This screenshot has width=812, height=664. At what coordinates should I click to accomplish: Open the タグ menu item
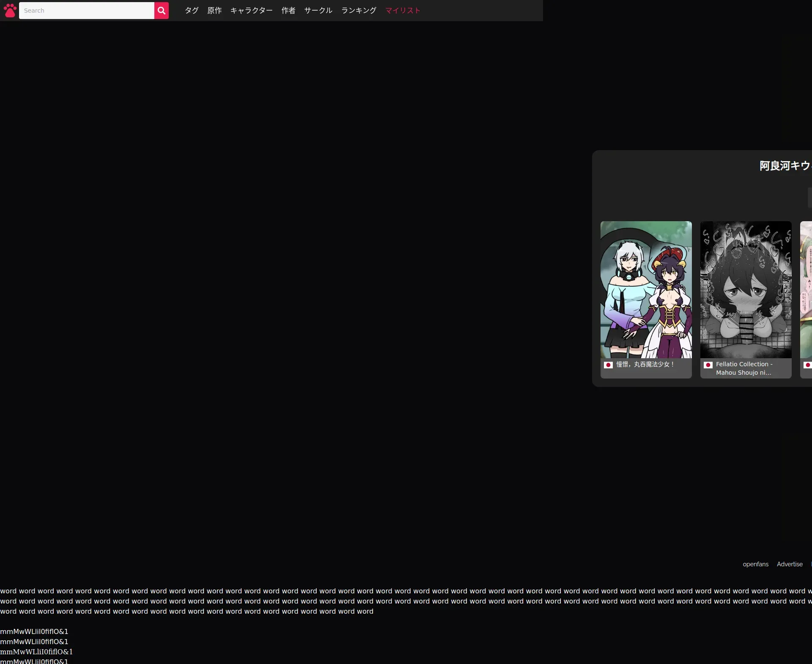[192, 11]
